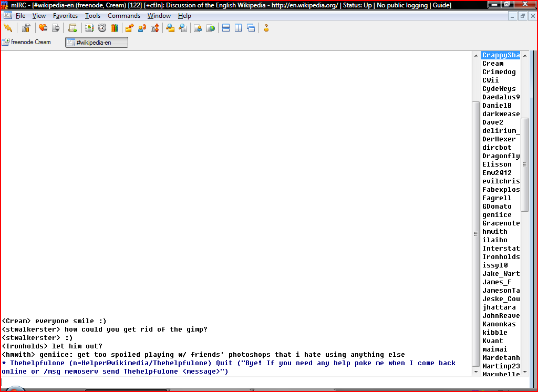The image size is (538, 392).
Task: Tile windows horizontally icon
Action: (226, 28)
